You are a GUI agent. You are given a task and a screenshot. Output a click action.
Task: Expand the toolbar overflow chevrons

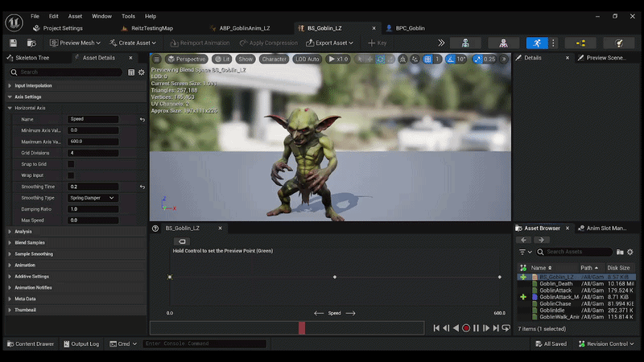441,43
